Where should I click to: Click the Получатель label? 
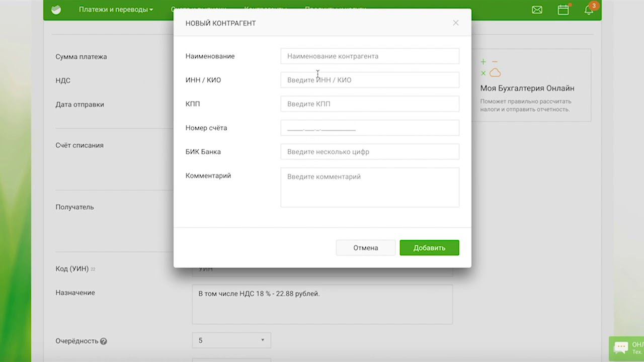coord(74,207)
